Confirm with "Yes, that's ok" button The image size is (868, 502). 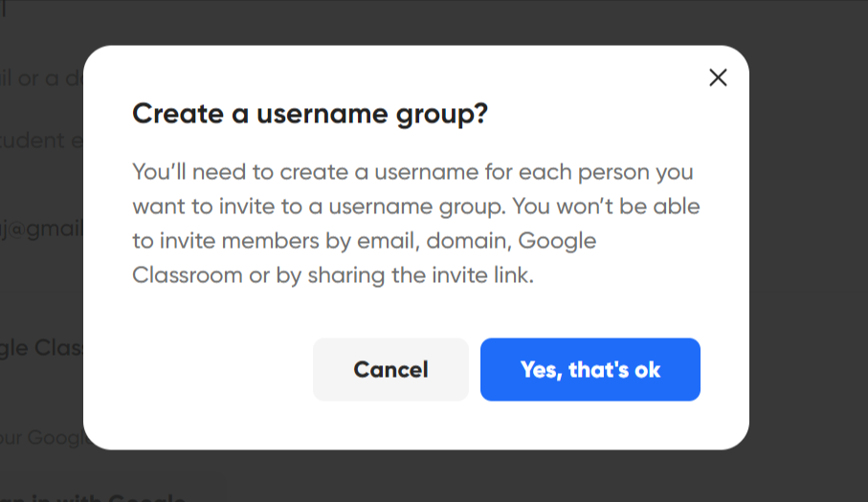[x=590, y=369]
